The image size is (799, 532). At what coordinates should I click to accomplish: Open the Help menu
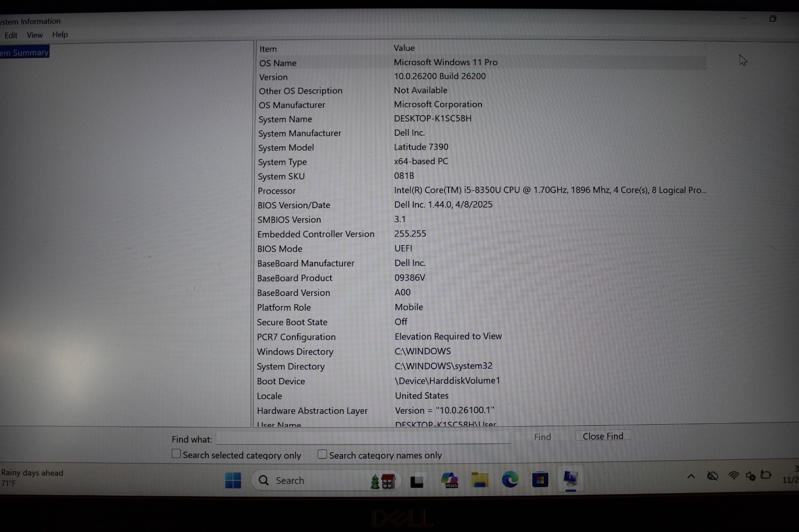(60, 34)
